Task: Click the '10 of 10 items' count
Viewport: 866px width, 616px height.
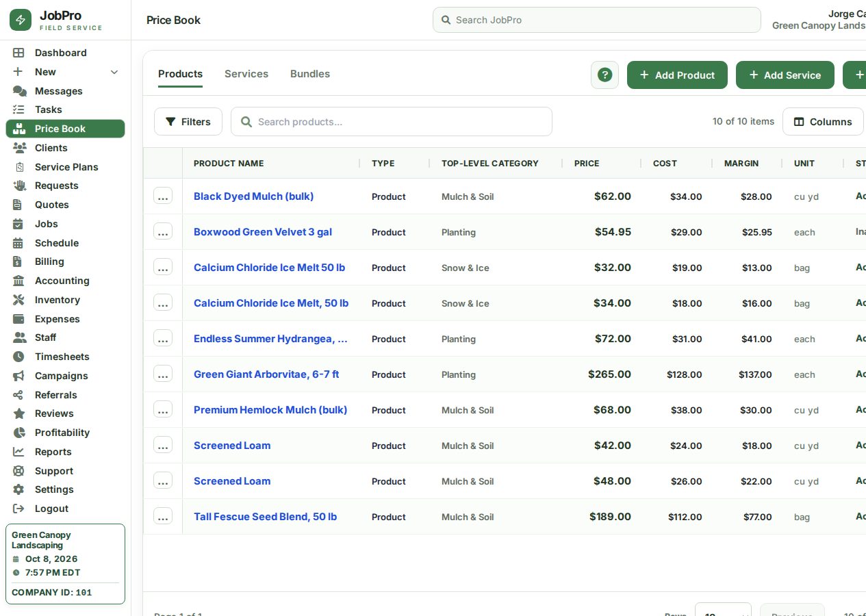Action: [x=743, y=121]
